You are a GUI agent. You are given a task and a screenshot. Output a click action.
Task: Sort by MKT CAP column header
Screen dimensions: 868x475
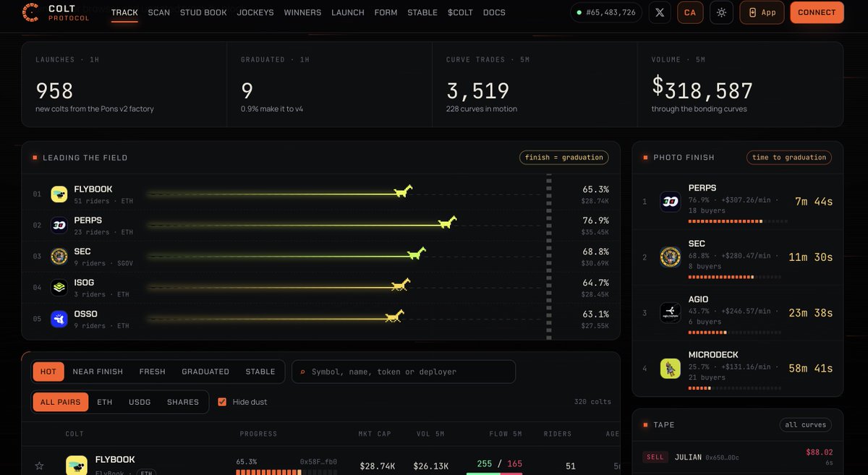(x=375, y=434)
